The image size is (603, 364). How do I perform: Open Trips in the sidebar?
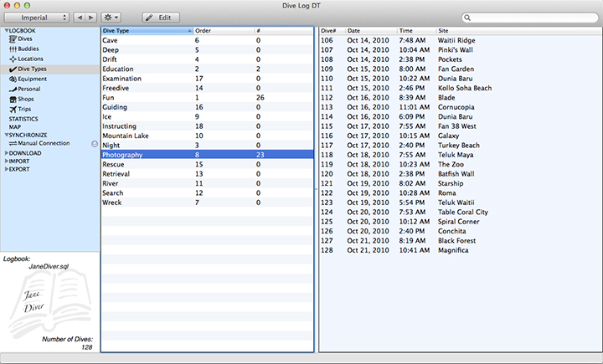pyautogui.click(x=25, y=109)
